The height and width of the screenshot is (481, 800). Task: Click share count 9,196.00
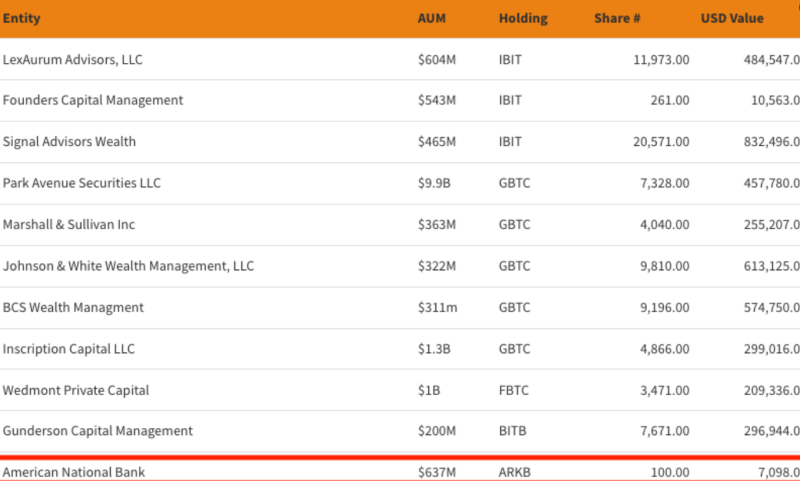point(665,307)
